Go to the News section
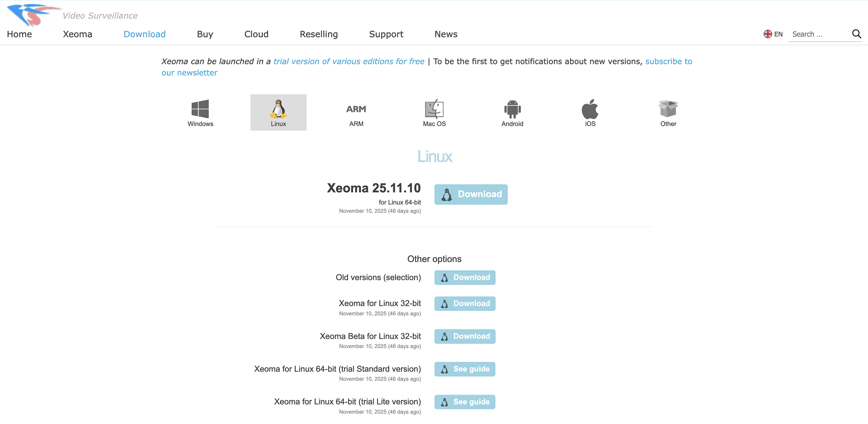 click(446, 34)
